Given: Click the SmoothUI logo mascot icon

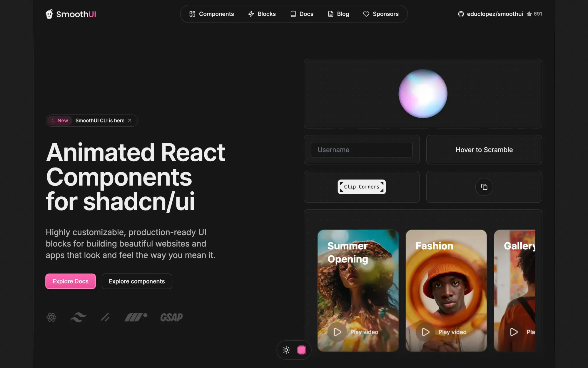Looking at the screenshot, I should point(49,14).
